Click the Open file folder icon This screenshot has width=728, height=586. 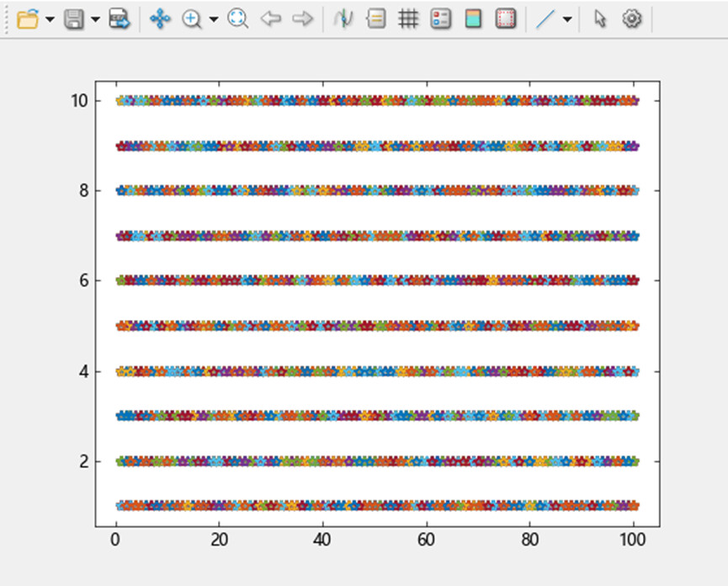pos(28,19)
